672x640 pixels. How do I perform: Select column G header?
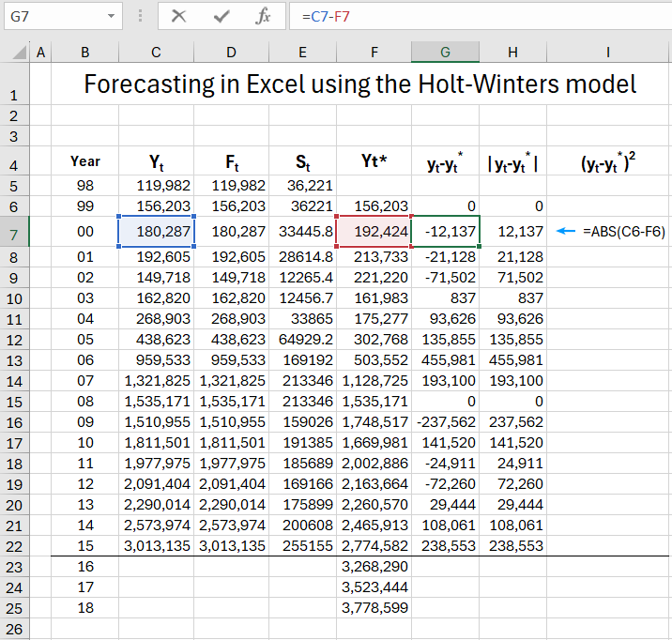pyautogui.click(x=445, y=52)
